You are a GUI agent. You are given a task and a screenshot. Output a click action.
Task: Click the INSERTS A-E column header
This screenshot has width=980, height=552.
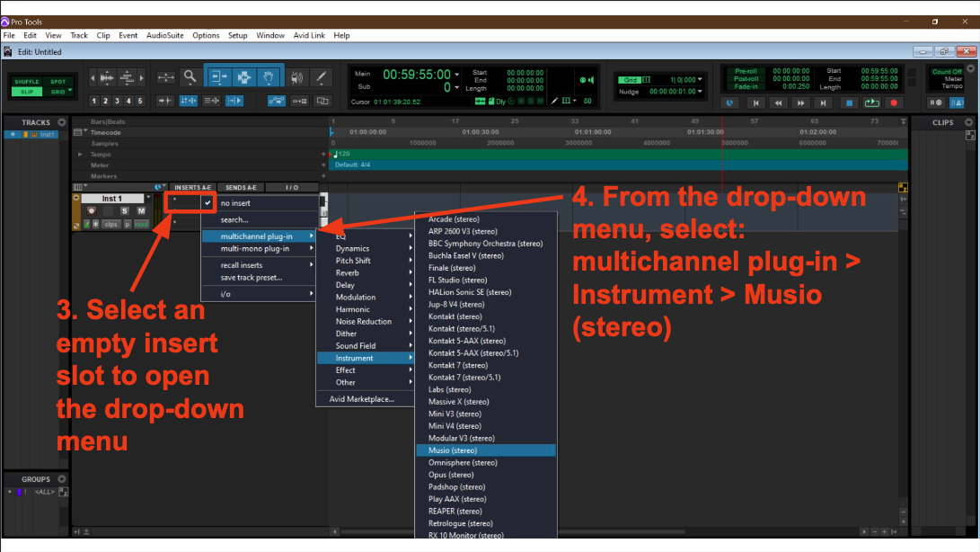[192, 188]
